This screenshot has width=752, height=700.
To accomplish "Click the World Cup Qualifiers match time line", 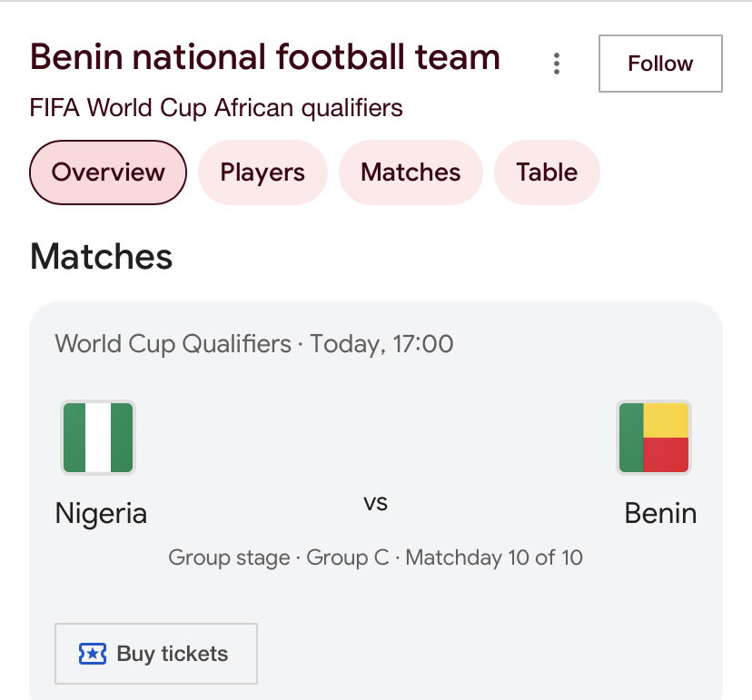I will pos(254,344).
